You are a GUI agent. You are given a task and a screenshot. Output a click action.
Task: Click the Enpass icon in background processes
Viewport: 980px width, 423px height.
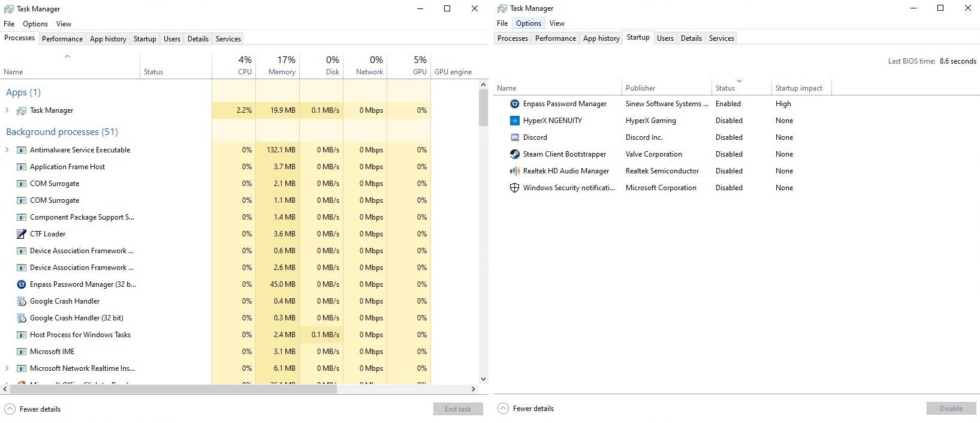(22, 284)
